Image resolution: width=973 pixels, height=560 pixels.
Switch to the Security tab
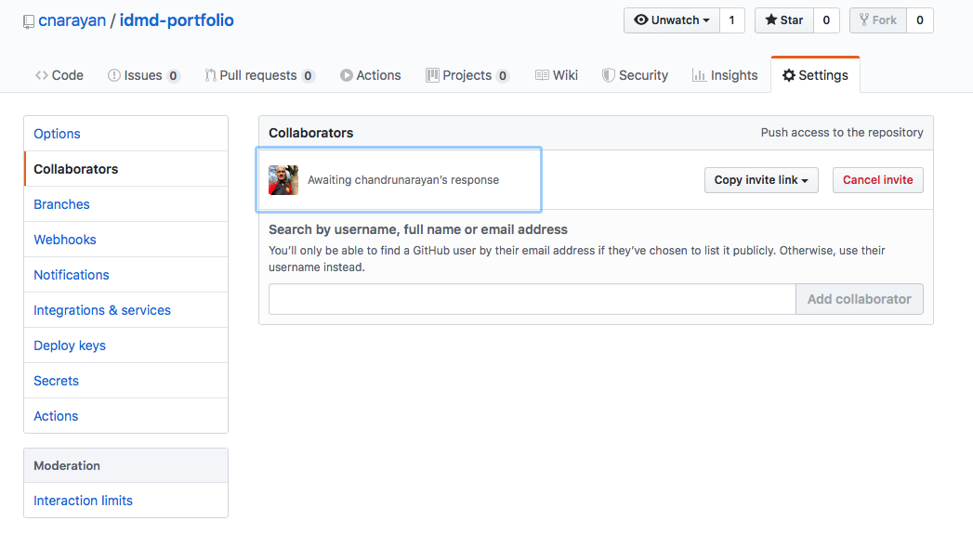(635, 75)
